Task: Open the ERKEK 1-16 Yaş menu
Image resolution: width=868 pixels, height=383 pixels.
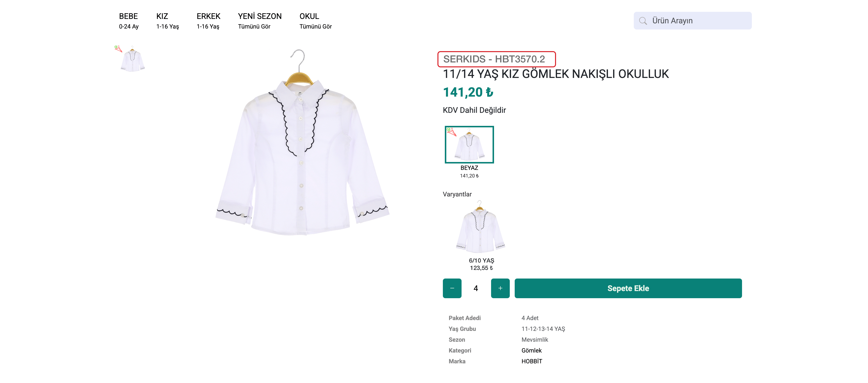Action: click(208, 21)
